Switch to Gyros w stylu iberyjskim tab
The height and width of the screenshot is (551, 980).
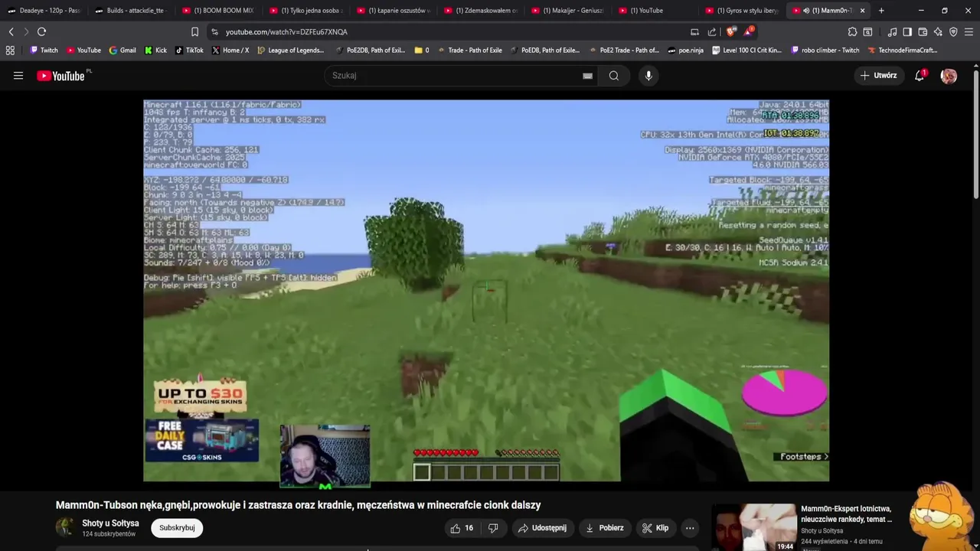(741, 11)
